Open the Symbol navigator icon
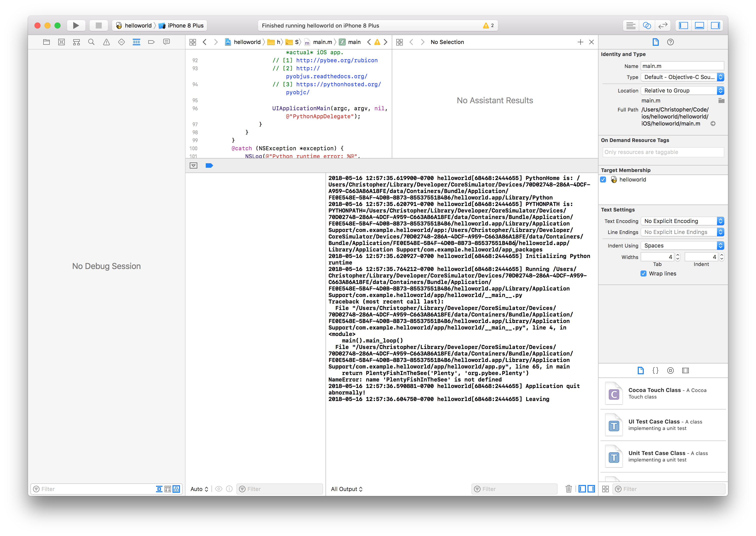 point(76,42)
